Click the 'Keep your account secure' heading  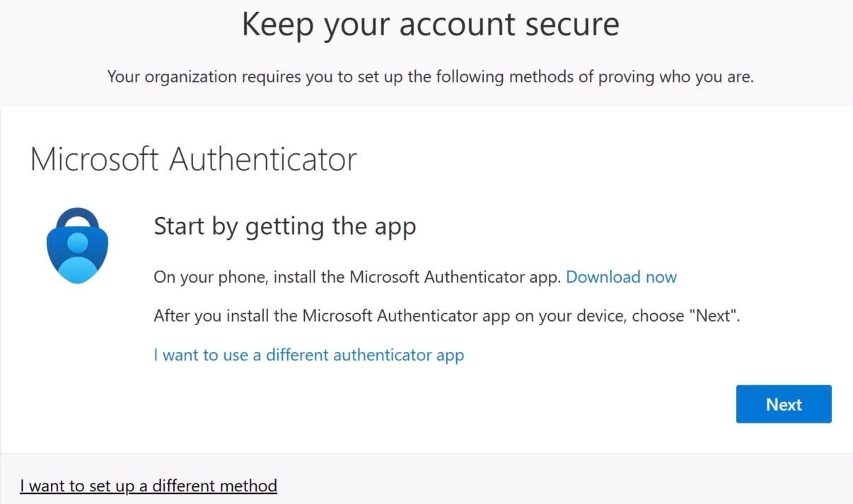click(x=430, y=24)
